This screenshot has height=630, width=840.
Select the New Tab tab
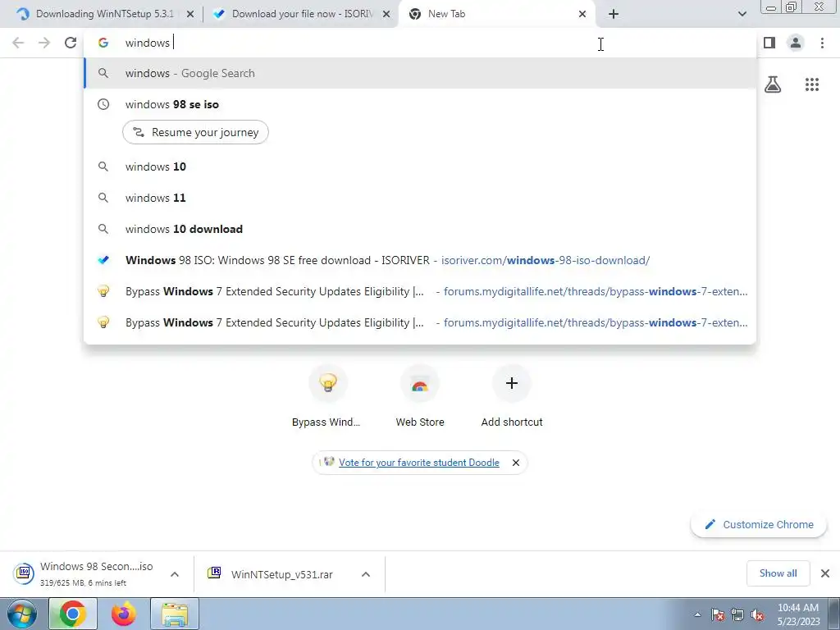495,14
